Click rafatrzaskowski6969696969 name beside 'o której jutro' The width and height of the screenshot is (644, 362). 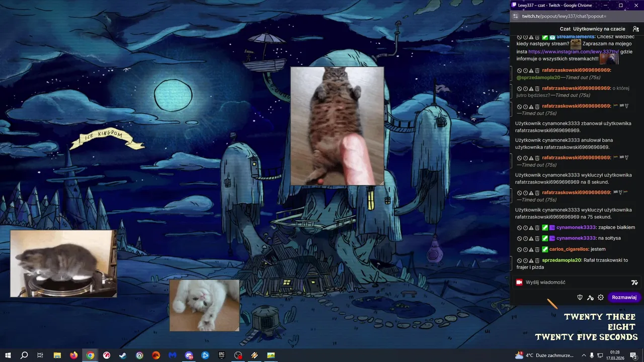pos(576,88)
